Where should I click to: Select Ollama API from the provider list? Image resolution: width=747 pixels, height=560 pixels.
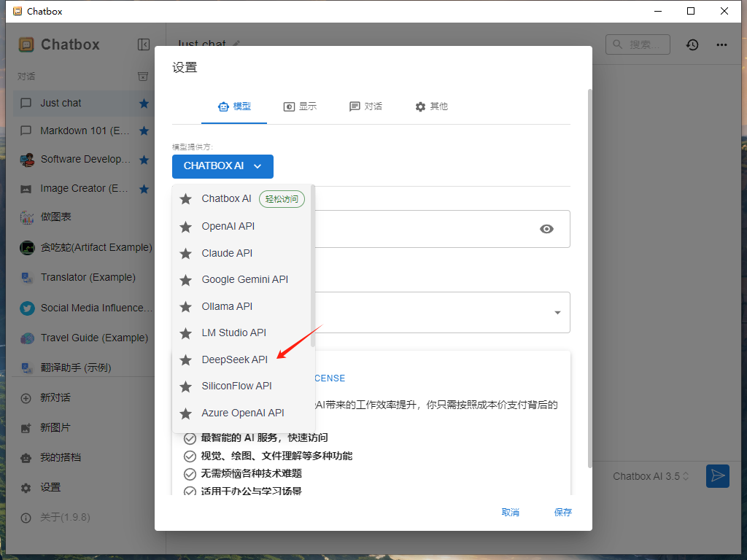(x=241, y=307)
